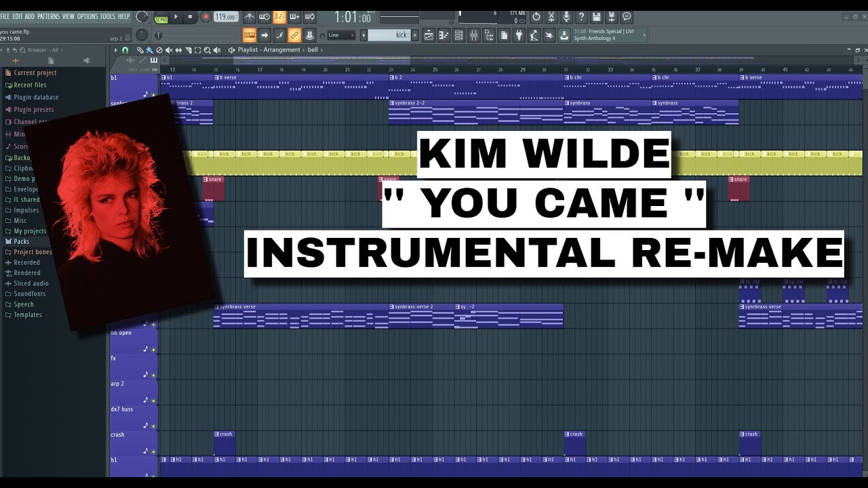868x488 pixels.
Task: Click the Record transport button
Action: [x=206, y=16]
